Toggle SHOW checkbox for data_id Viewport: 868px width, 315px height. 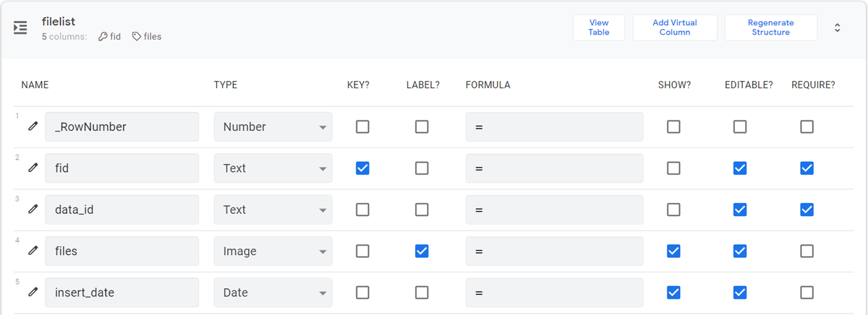pos(673,210)
